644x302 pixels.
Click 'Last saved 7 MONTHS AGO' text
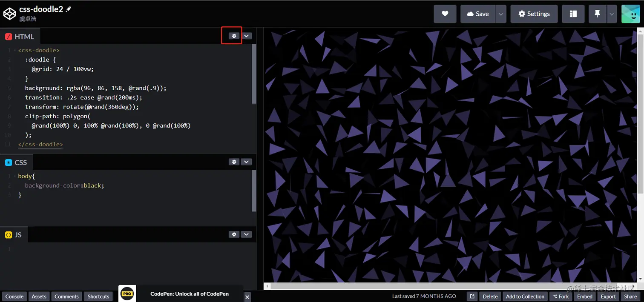pos(424,296)
